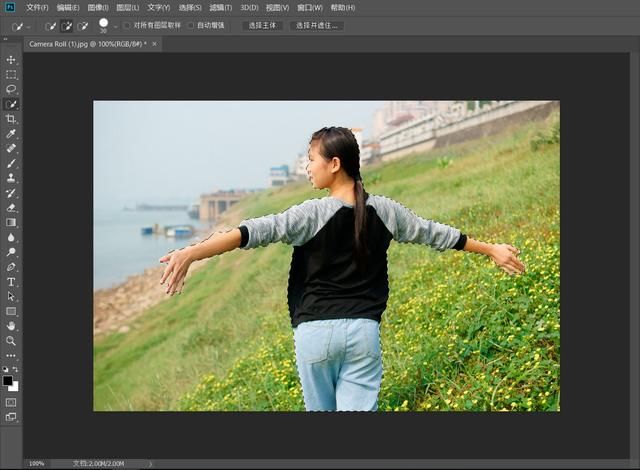Open the Edit Toolbar three-dots menu
Screen dimensions: 640x470
[11, 356]
